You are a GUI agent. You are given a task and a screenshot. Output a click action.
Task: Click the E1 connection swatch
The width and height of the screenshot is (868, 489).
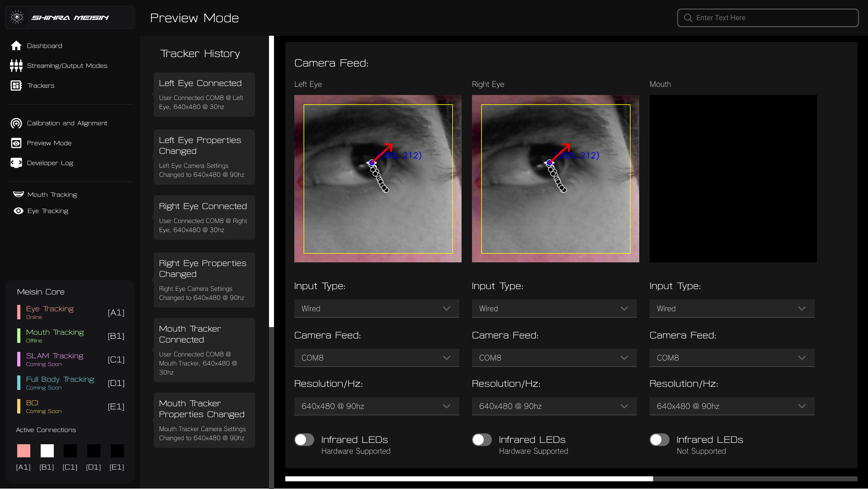[117, 451]
